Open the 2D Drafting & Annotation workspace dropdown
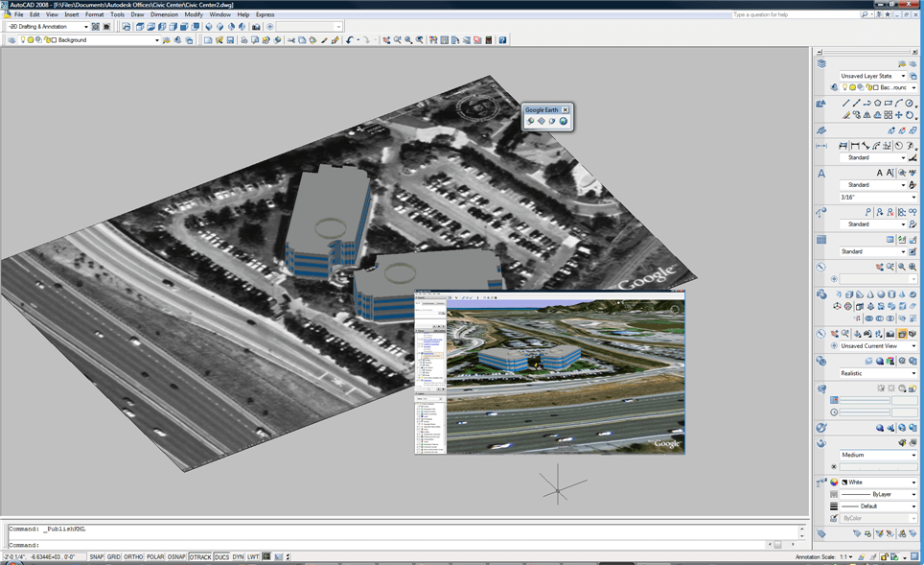This screenshot has width=924, height=565. tap(48, 27)
